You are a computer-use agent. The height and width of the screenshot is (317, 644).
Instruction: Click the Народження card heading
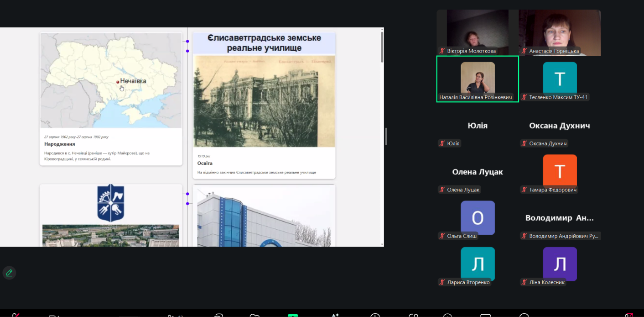(x=60, y=144)
